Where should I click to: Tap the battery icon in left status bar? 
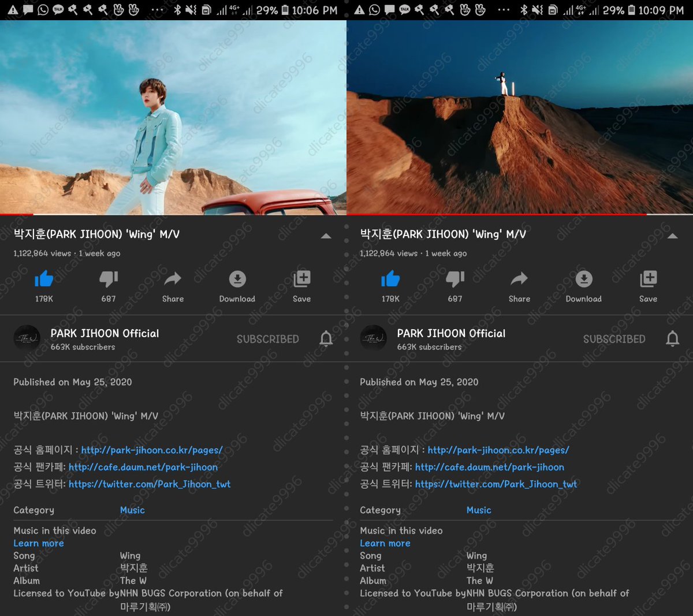(x=285, y=10)
